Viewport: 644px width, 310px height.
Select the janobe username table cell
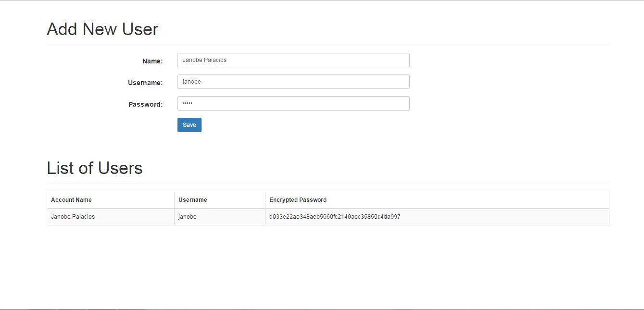click(220, 217)
